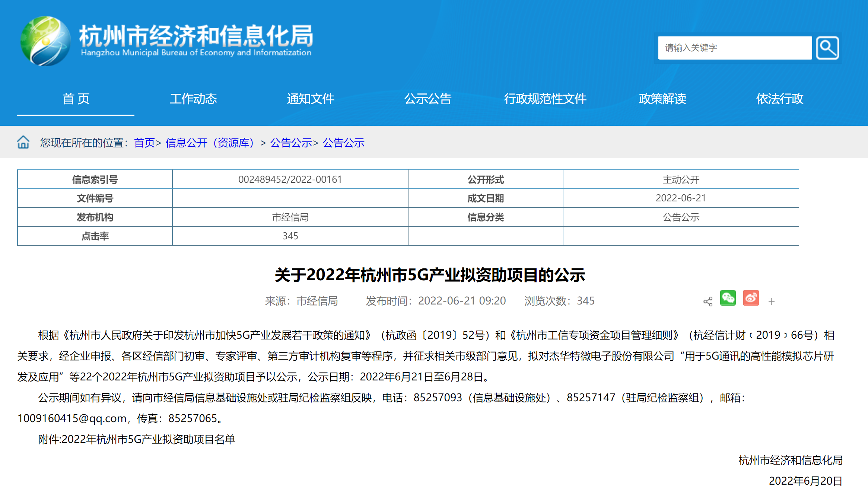Open the 工作动态 navigation tab
This screenshot has width=868, height=488.
(193, 99)
